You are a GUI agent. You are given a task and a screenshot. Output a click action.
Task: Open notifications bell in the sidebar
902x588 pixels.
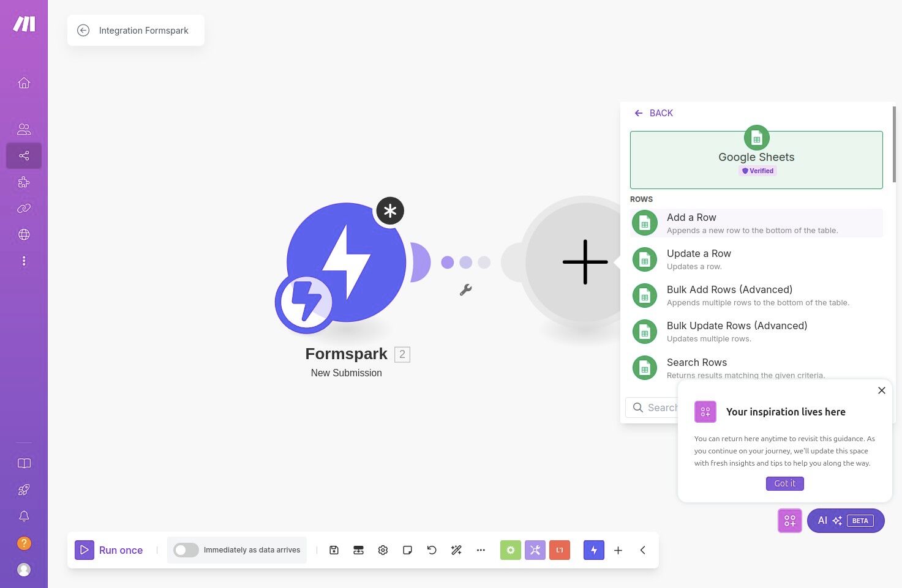tap(24, 516)
